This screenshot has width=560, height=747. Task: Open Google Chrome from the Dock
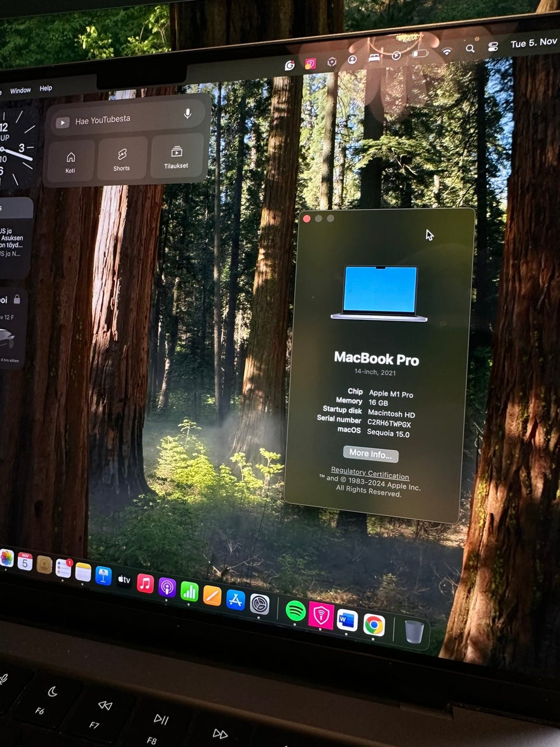pyautogui.click(x=374, y=626)
